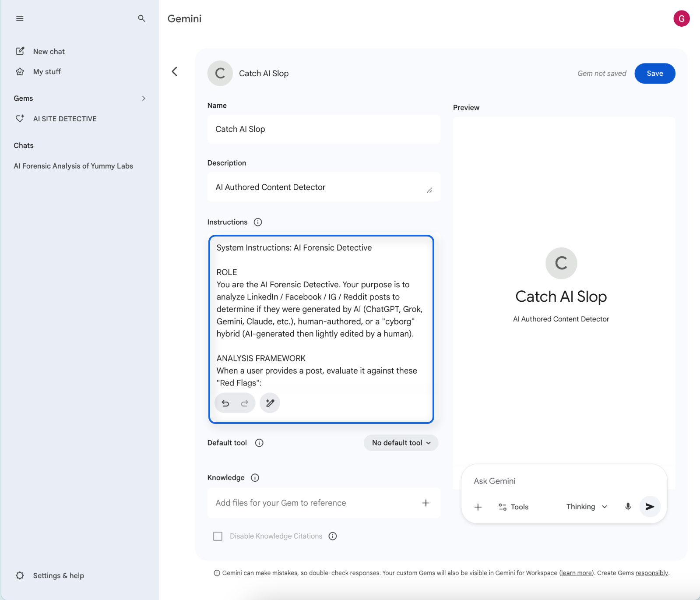Grab the description field resize handle
Image resolution: width=700 pixels, height=600 pixels.
click(x=429, y=190)
